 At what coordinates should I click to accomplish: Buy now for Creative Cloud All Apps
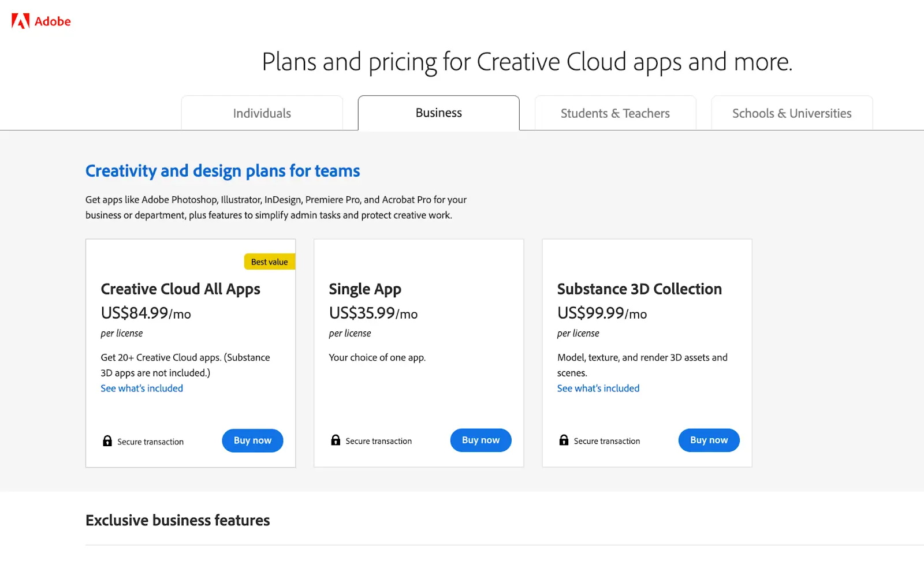click(x=252, y=440)
